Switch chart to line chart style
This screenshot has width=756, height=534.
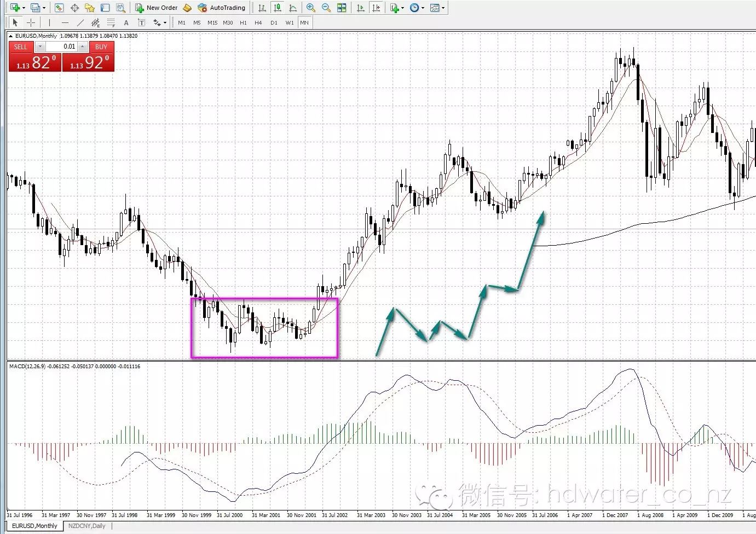293,8
